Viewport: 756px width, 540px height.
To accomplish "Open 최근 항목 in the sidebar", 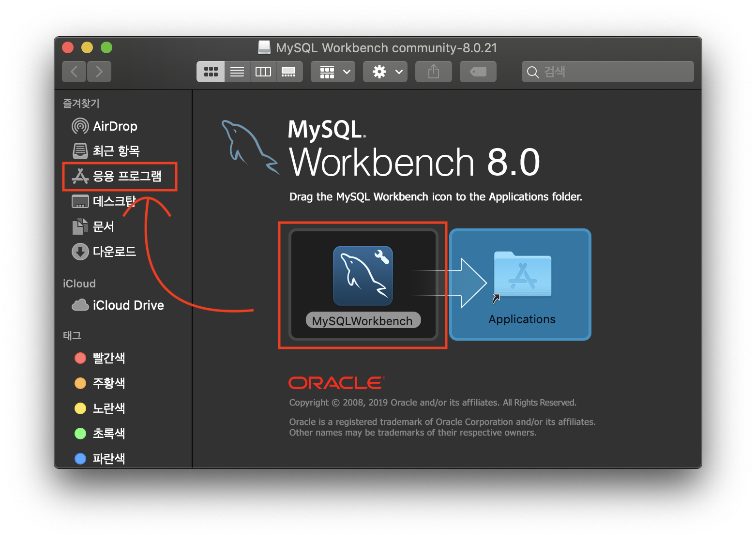I will pos(106,151).
